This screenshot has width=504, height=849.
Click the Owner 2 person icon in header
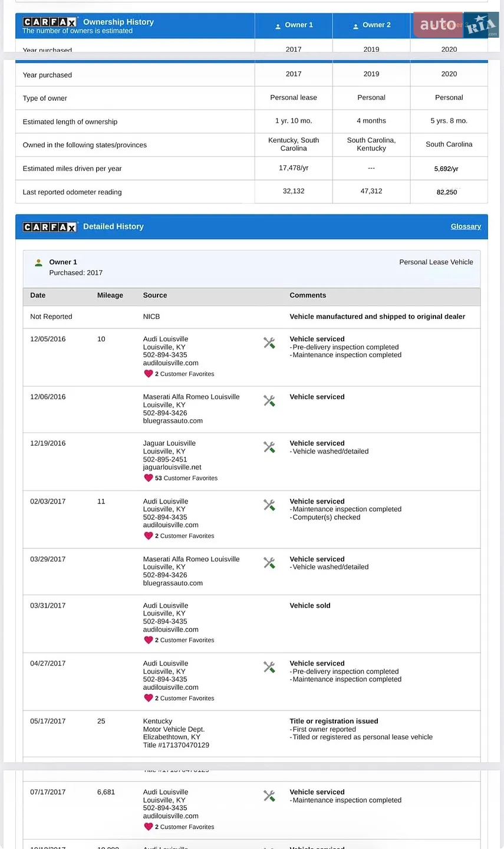pyautogui.click(x=355, y=26)
